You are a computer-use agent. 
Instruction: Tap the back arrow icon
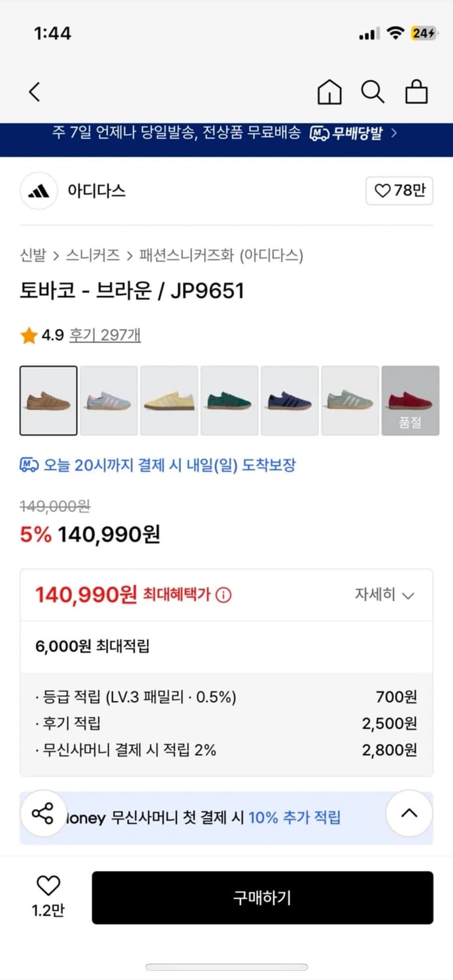pos(34,92)
